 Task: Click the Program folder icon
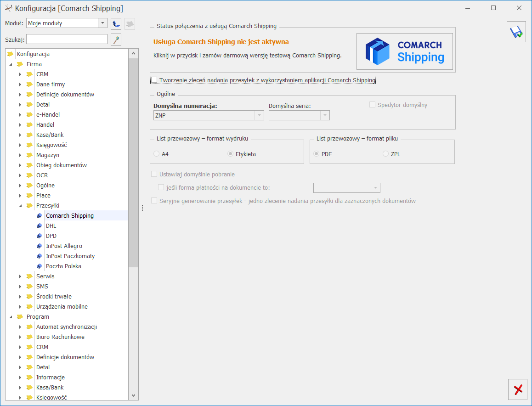(x=20, y=317)
